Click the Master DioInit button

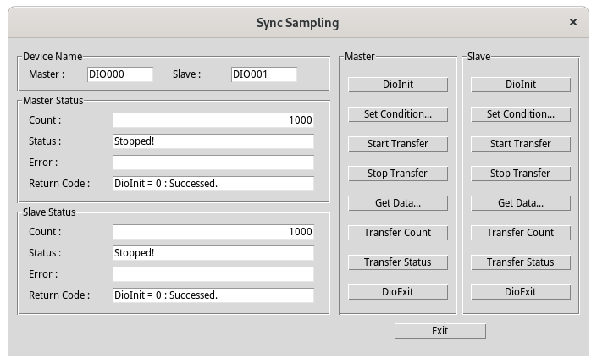coord(397,85)
